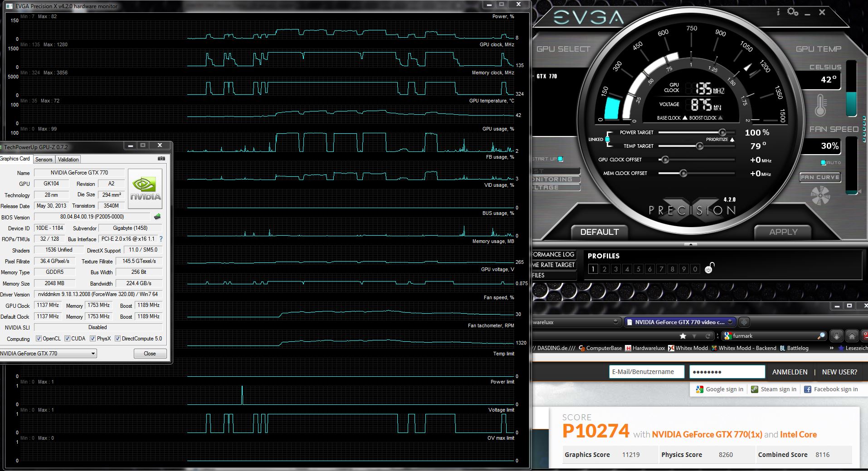Screen dimensions: 868x471
Task: Open the address bar history dropdown arrow
Action: pyautogui.click(x=694, y=336)
